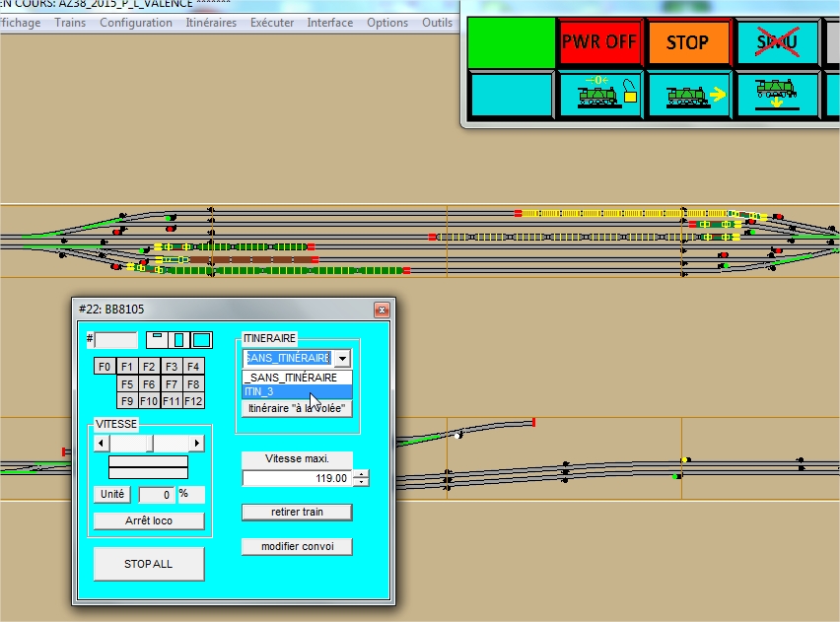Toggle function F0
The width and height of the screenshot is (840, 622).
[105, 367]
